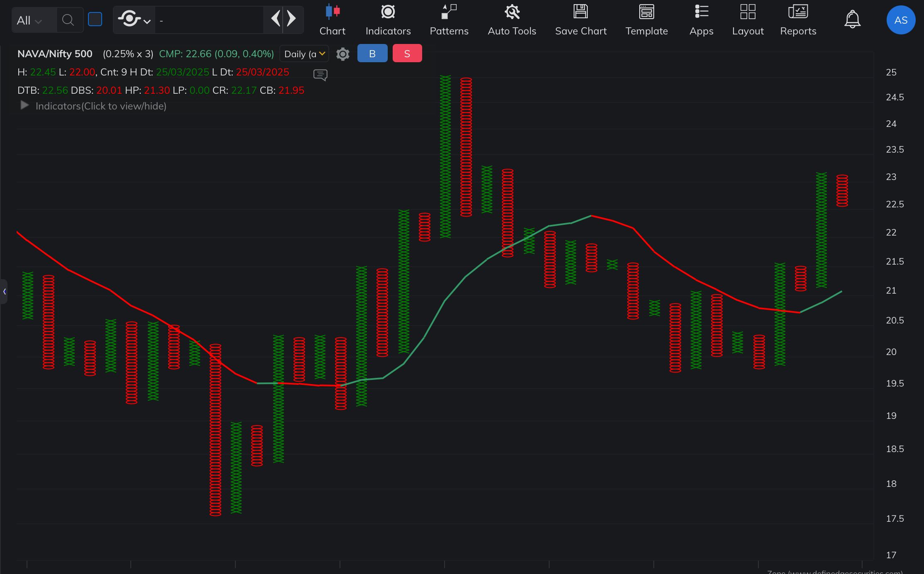Open the Indicators panel
The height and width of the screenshot is (574, 924).
(x=388, y=19)
